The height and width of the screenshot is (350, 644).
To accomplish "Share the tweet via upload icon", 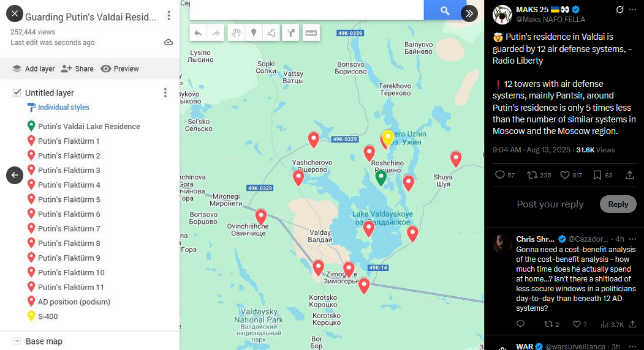I will [630, 175].
